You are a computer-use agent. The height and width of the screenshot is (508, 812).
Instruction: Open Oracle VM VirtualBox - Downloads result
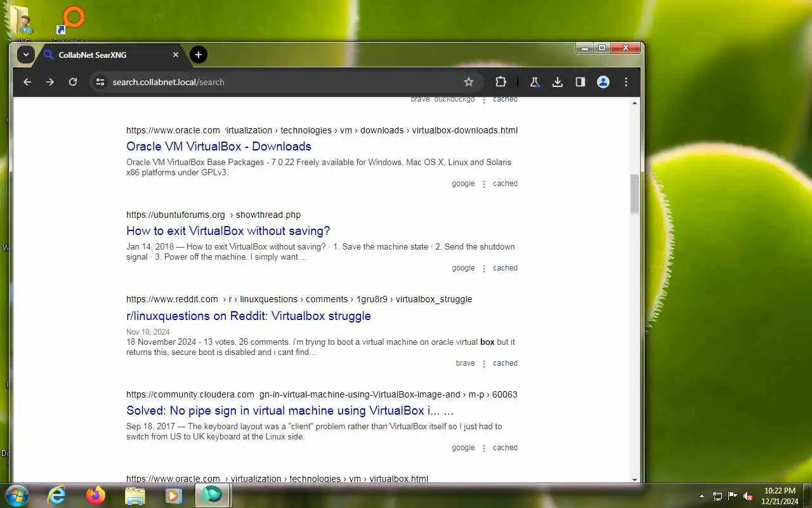point(219,147)
